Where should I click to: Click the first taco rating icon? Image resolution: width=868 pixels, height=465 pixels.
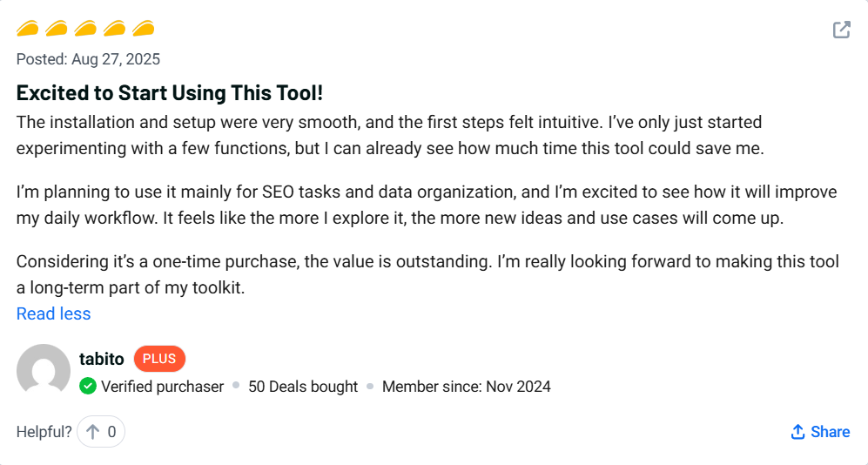28,29
